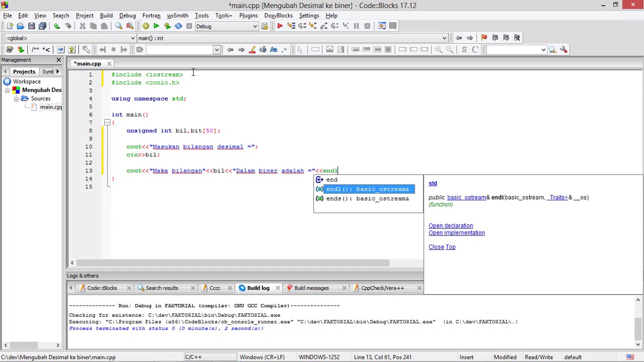Click the jump forward arrow near the bookmark flags
This screenshot has width=644, height=362.
coord(470,38)
